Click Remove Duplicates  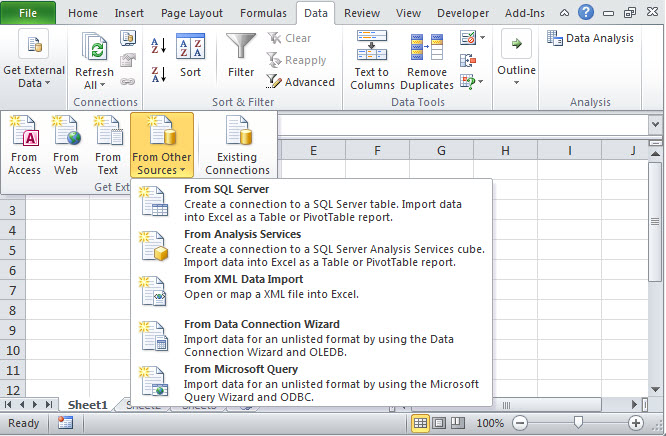427,60
